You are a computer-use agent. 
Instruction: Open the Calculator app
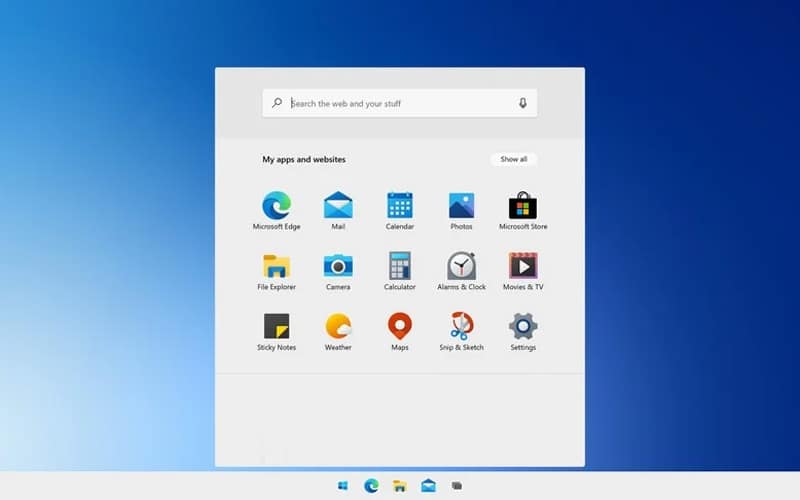[400, 266]
